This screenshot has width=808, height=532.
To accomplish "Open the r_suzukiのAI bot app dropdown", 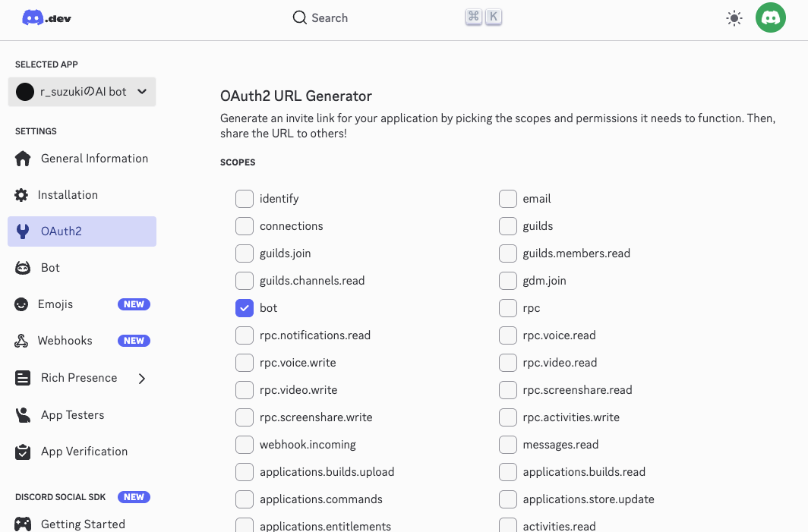I will 82,92.
